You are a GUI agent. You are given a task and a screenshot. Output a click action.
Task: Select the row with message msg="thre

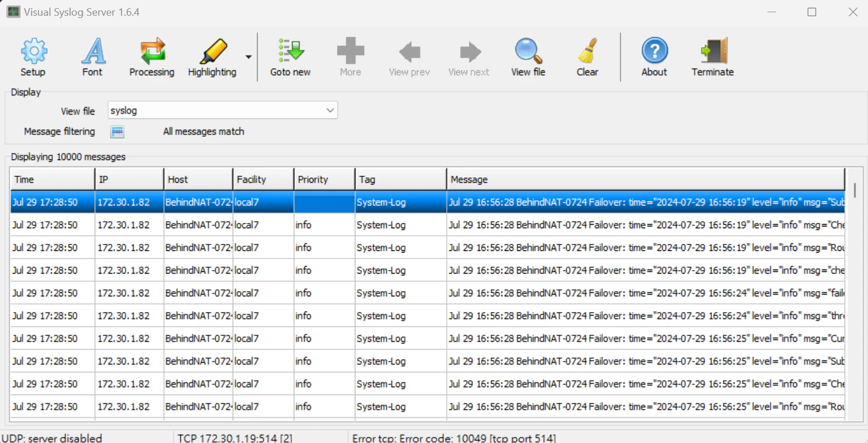click(x=428, y=316)
